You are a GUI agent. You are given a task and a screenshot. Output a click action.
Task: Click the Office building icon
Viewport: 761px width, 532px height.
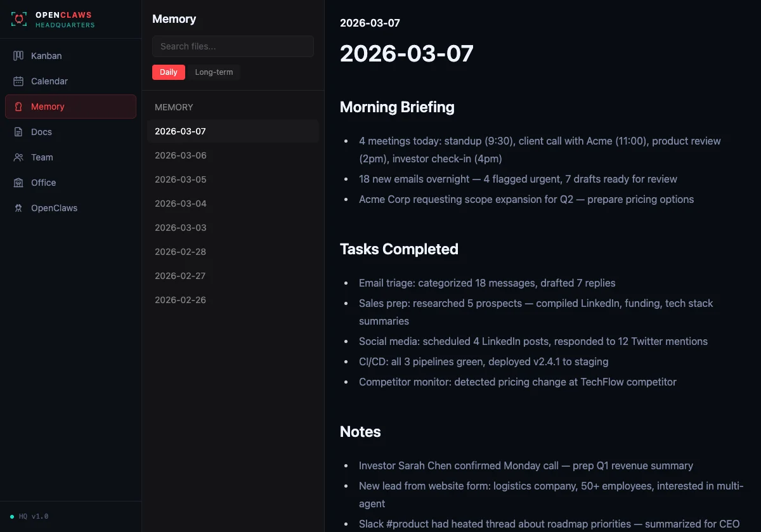(x=18, y=183)
